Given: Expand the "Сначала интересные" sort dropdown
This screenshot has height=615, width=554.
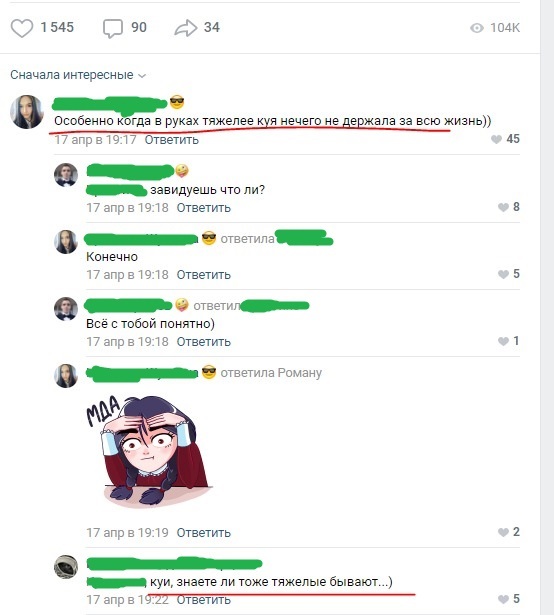Looking at the screenshot, I should coord(78,75).
